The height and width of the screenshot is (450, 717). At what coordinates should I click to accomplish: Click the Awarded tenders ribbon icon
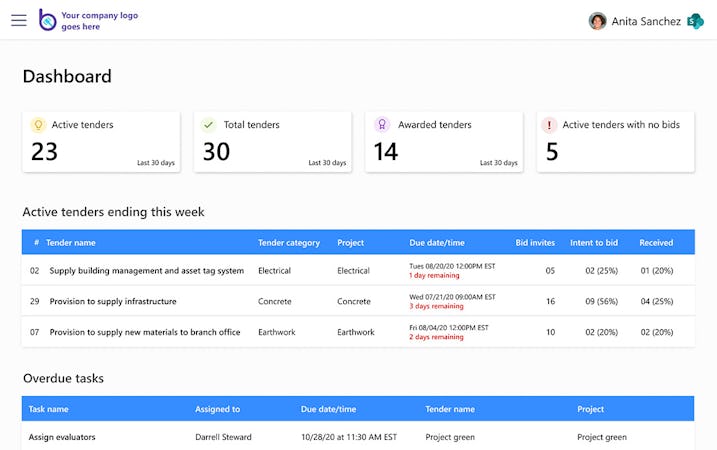(381, 125)
